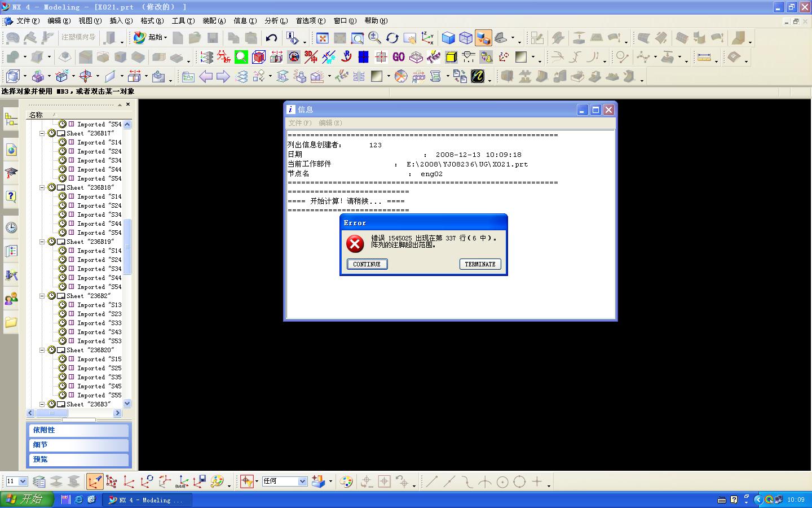Open the 起始 Start dropdown
812x508 pixels.
(x=150, y=38)
